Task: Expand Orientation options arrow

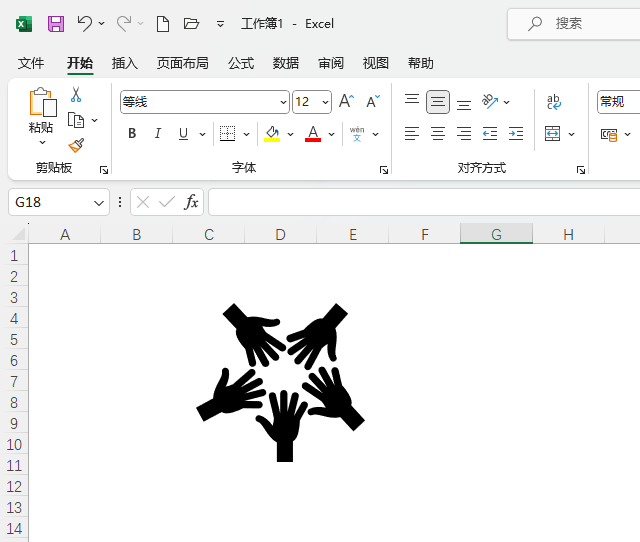Action: click(507, 102)
